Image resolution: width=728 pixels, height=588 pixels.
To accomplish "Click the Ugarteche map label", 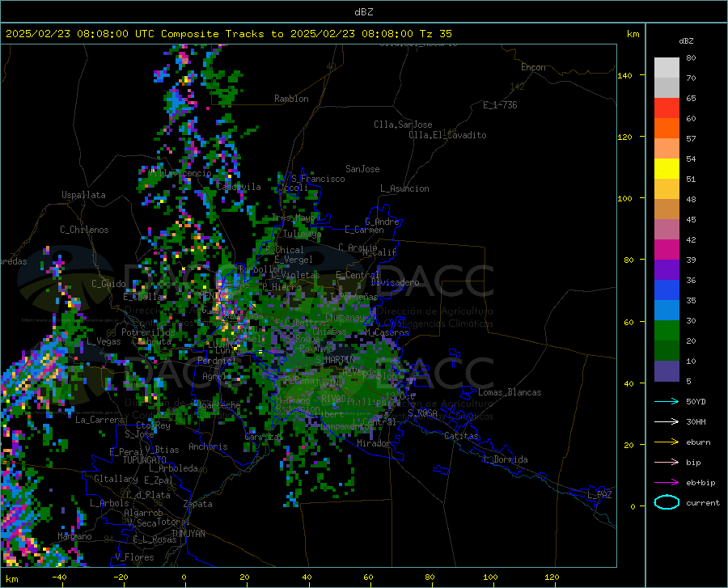I will 219,405.
